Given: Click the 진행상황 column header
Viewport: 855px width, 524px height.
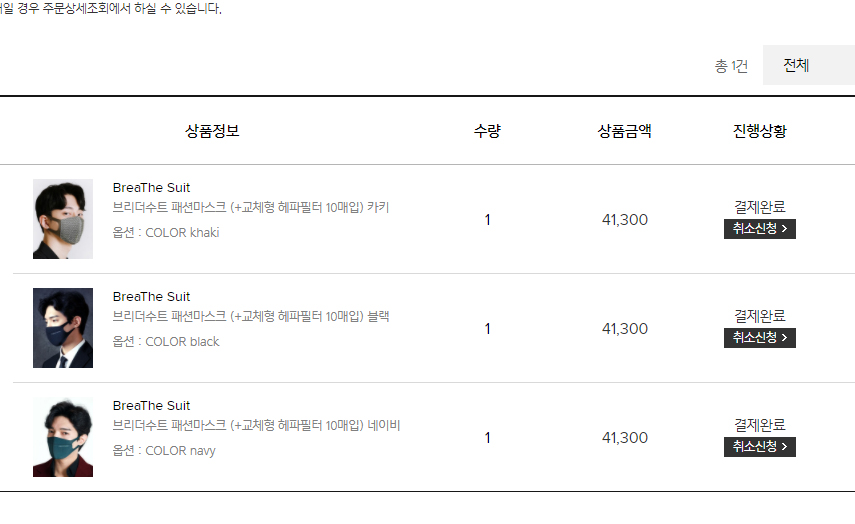Looking at the screenshot, I should click(x=759, y=131).
